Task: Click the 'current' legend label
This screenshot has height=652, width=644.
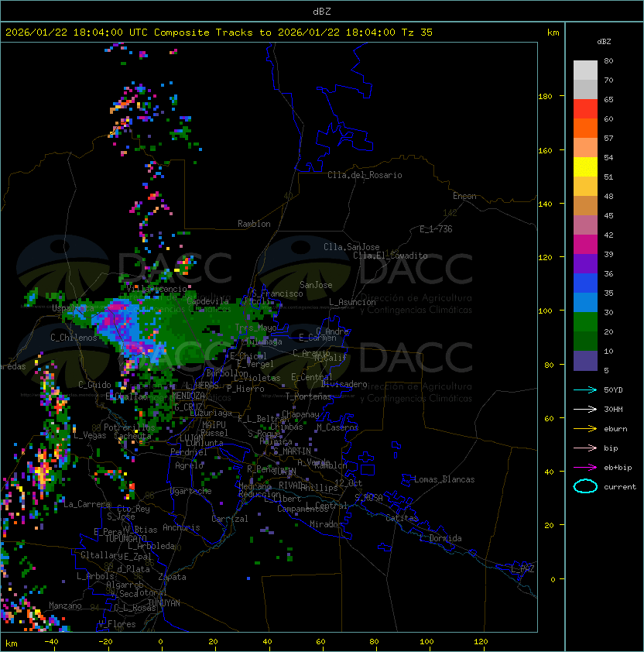Action: point(620,486)
